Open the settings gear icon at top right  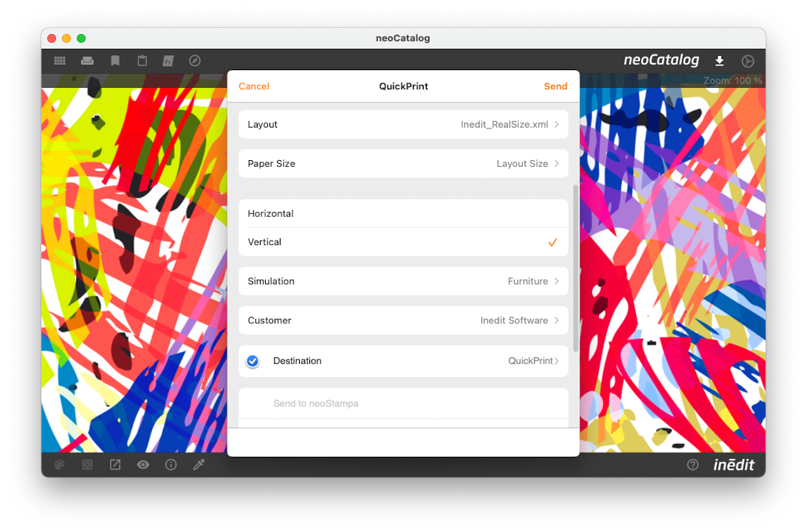(748, 61)
